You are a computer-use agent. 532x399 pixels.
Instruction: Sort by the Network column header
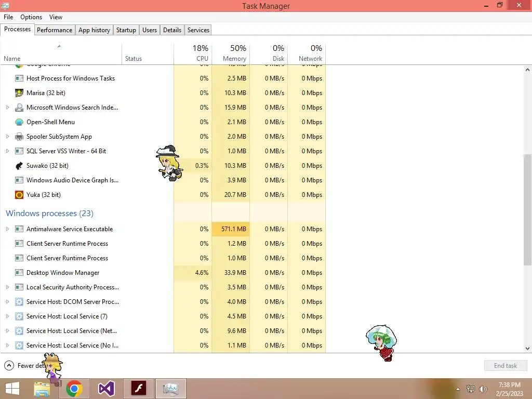[307, 54]
